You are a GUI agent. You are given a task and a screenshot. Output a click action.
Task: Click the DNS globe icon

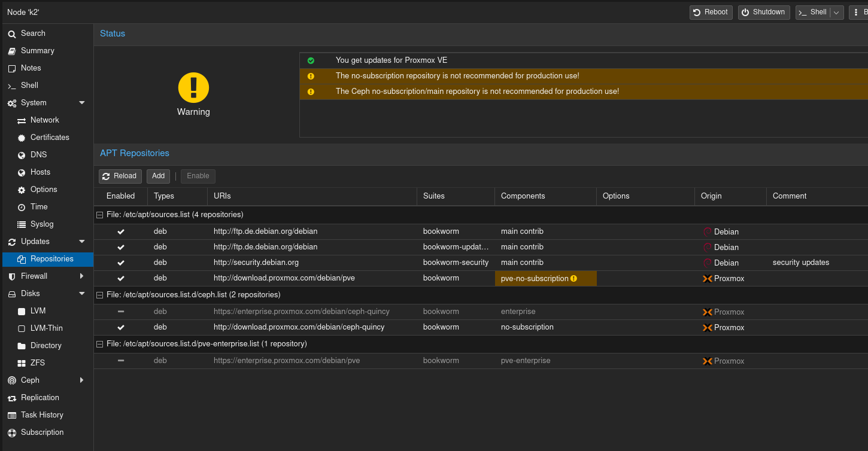22,155
